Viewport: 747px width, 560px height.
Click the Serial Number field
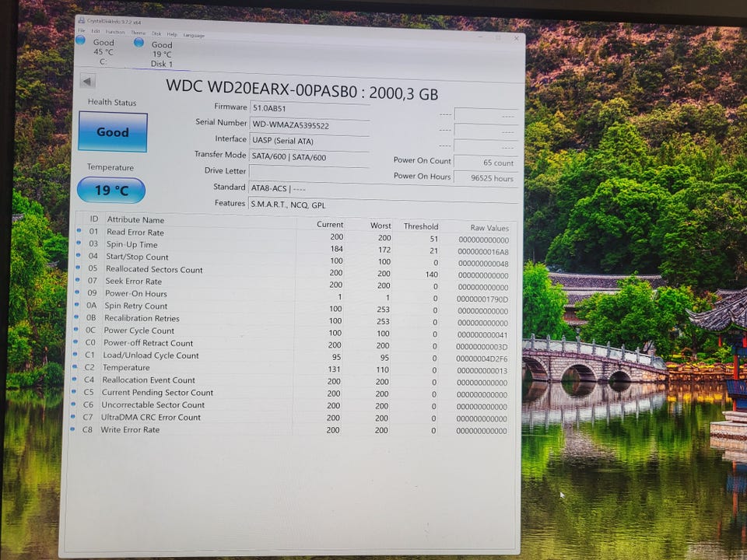310,125
